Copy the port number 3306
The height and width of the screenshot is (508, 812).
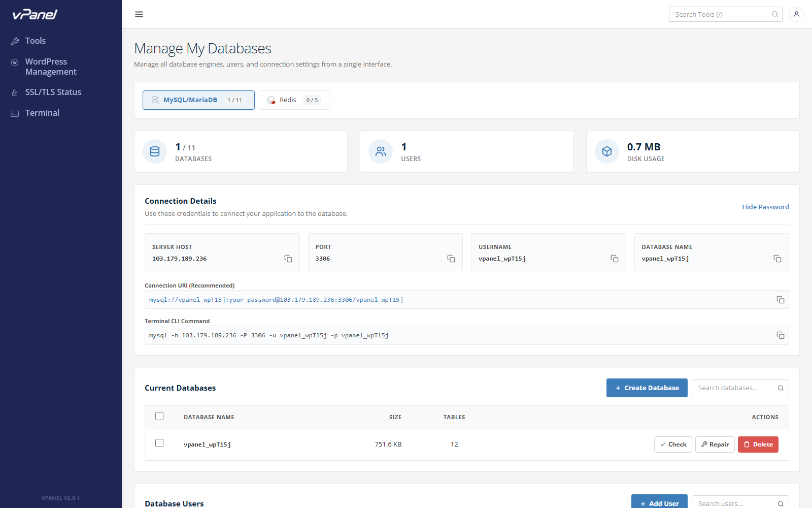451,259
